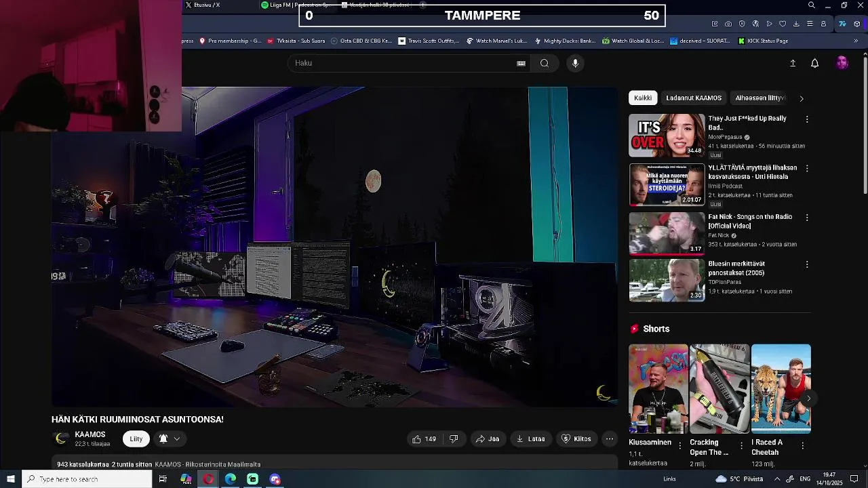The width and height of the screenshot is (868, 488).
Task: Open Microsoft Edge from taskbar
Action: click(231, 479)
